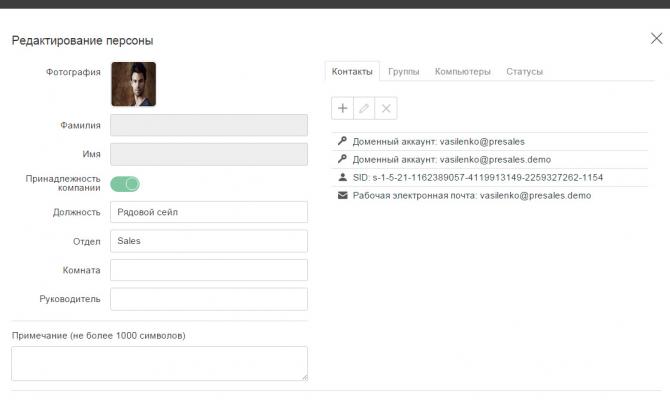Click the person icon beside SID
Screen dimensions: 670x400
tap(342, 177)
